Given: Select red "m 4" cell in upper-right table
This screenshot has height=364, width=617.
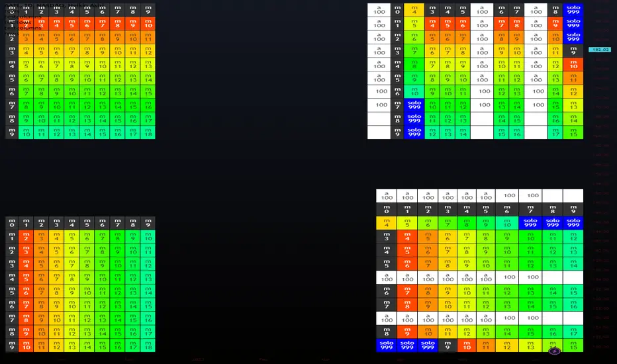Looking at the screenshot, I should click(432, 24).
